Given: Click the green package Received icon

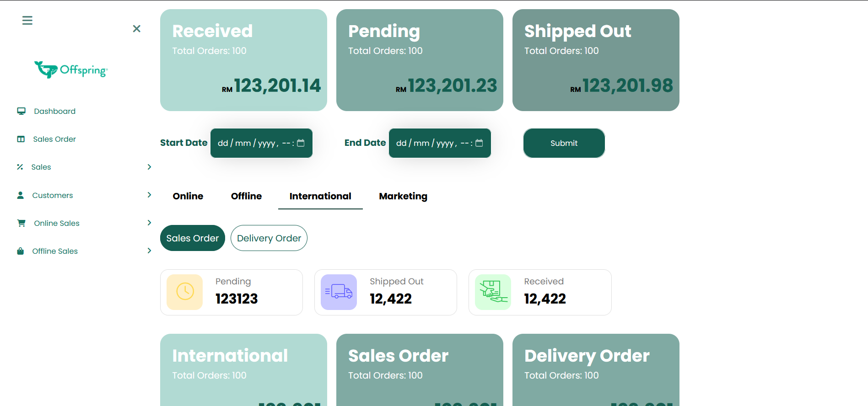Looking at the screenshot, I should (x=493, y=292).
